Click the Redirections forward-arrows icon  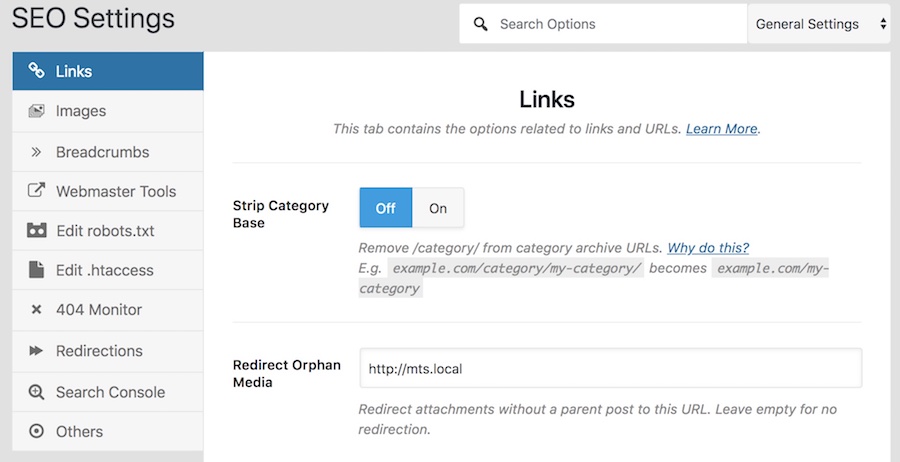point(36,351)
